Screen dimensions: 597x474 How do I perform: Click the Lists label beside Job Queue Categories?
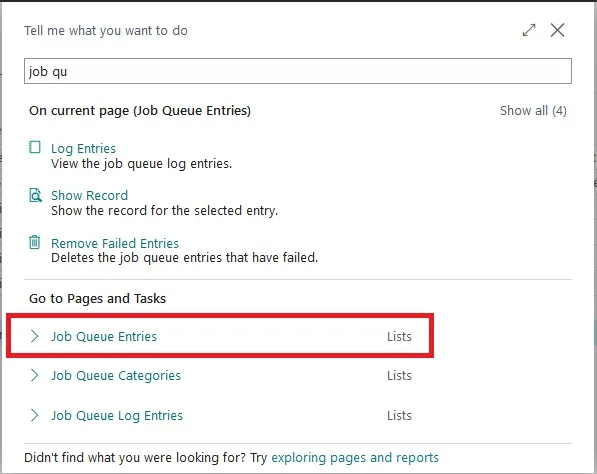tap(399, 376)
